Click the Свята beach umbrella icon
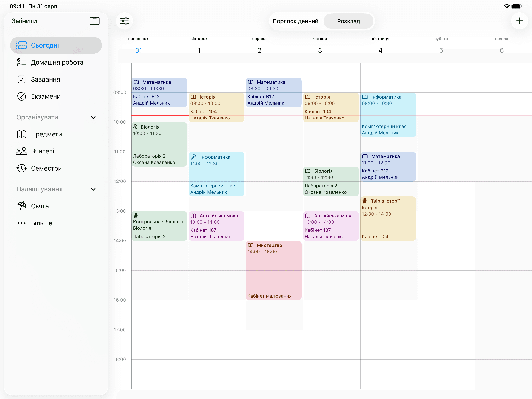The width and height of the screenshot is (532, 399). [x=21, y=206]
